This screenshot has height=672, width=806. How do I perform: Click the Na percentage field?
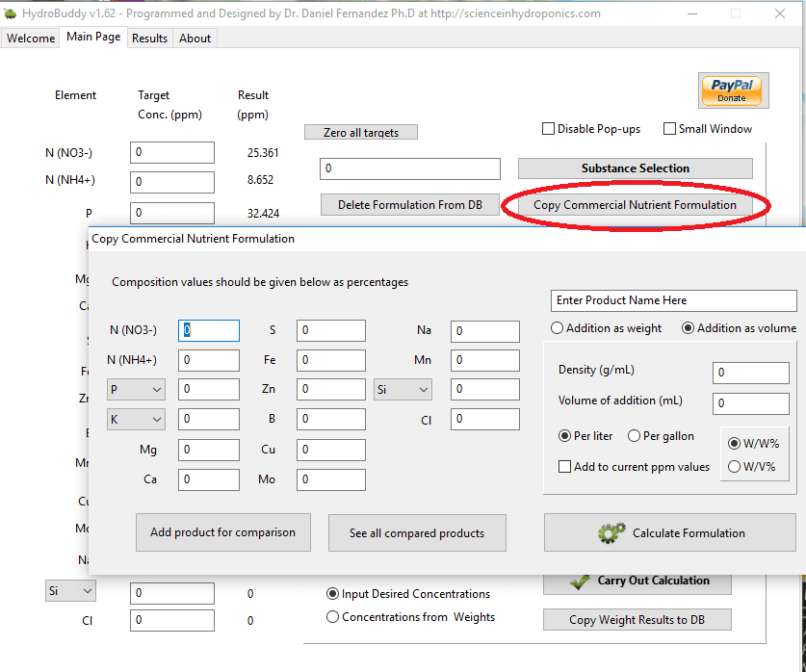(485, 331)
